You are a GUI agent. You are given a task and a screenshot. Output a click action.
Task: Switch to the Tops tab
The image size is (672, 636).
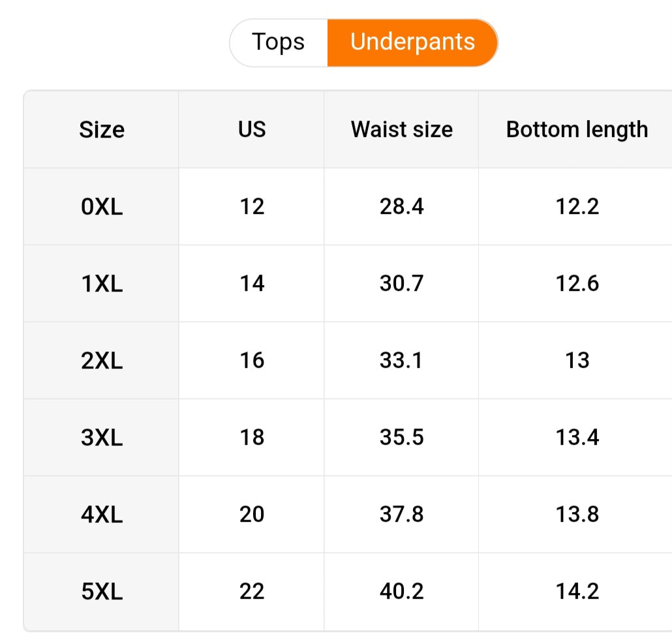pyautogui.click(x=279, y=42)
